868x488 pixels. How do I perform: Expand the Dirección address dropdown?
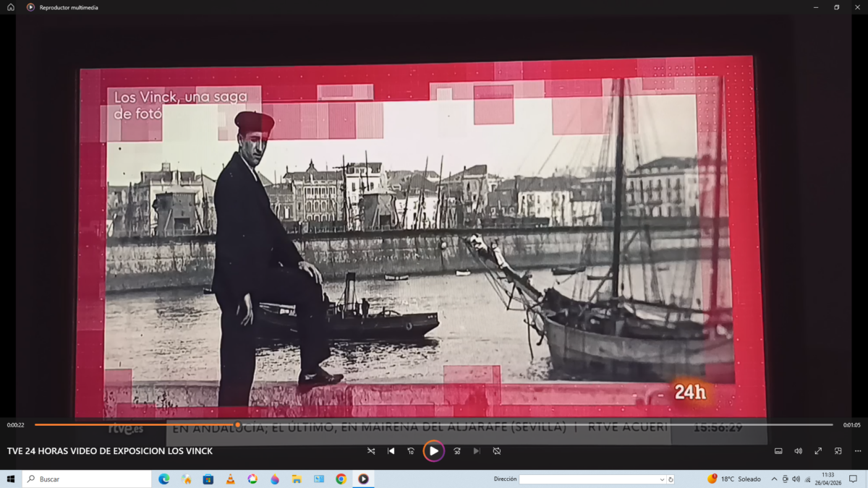[662, 479]
